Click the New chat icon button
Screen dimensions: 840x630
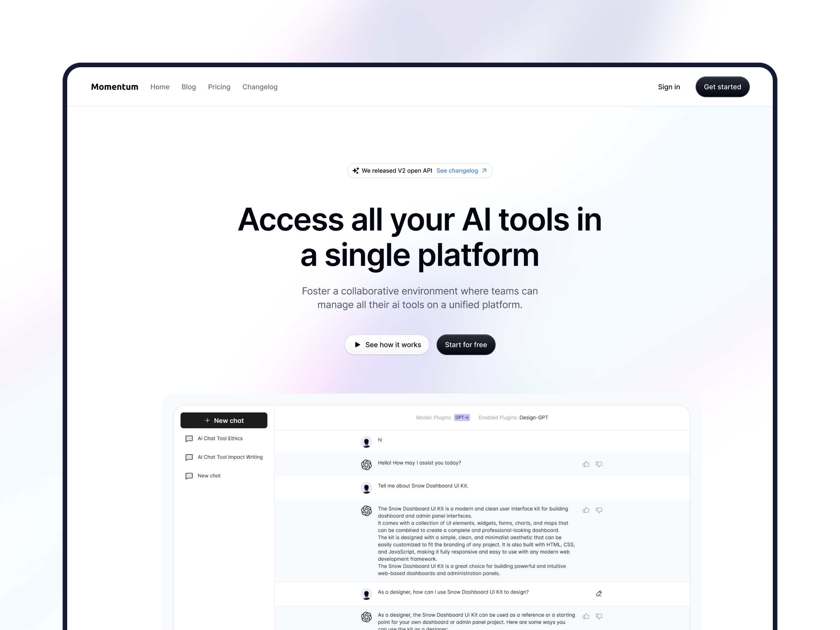click(x=223, y=420)
